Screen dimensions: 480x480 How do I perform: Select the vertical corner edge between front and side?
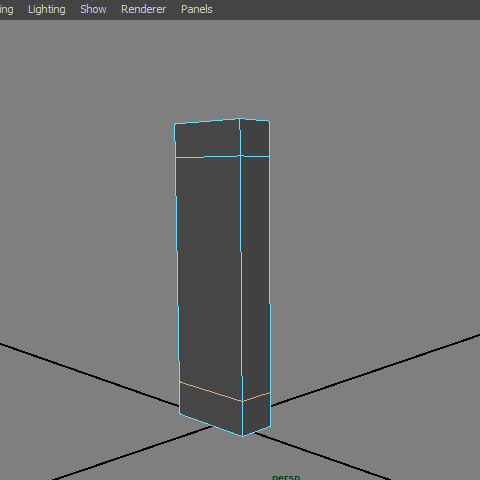(x=241, y=277)
